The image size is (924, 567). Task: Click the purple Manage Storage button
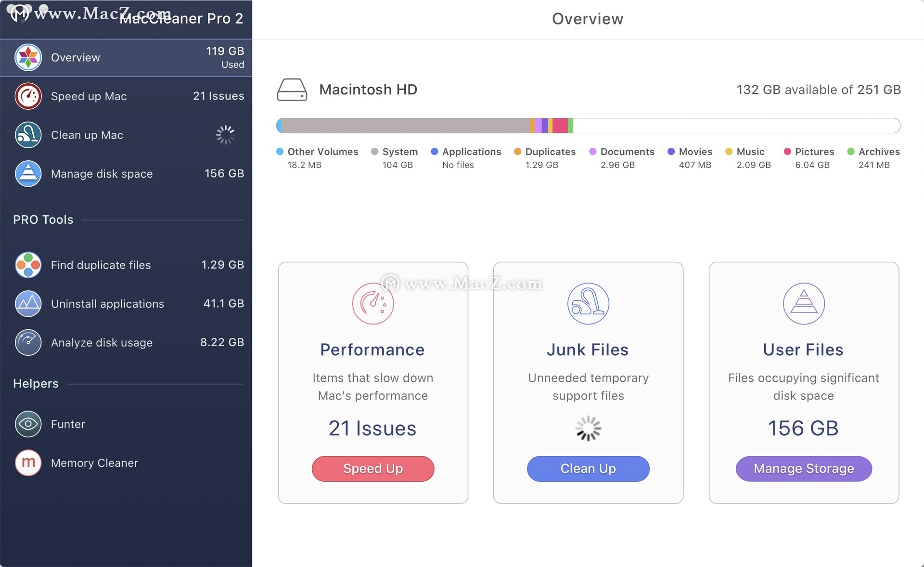(804, 468)
